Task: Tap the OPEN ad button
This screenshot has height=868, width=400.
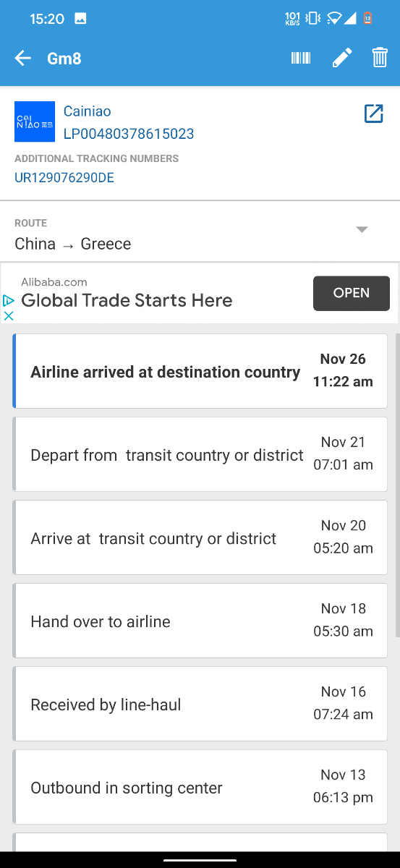Action: (352, 293)
